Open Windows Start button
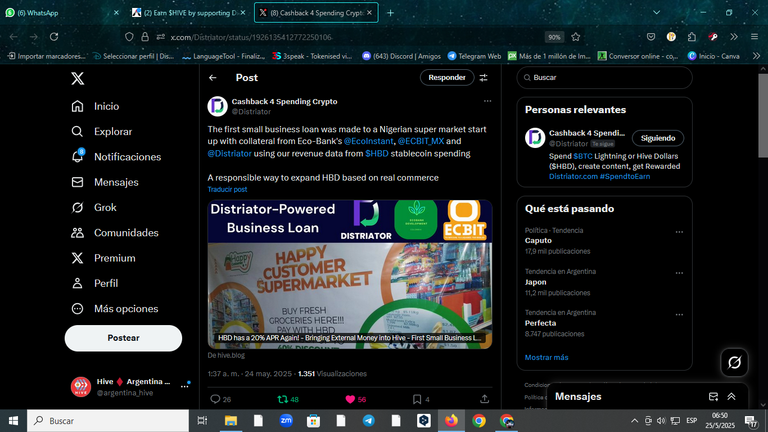 tap(13, 421)
